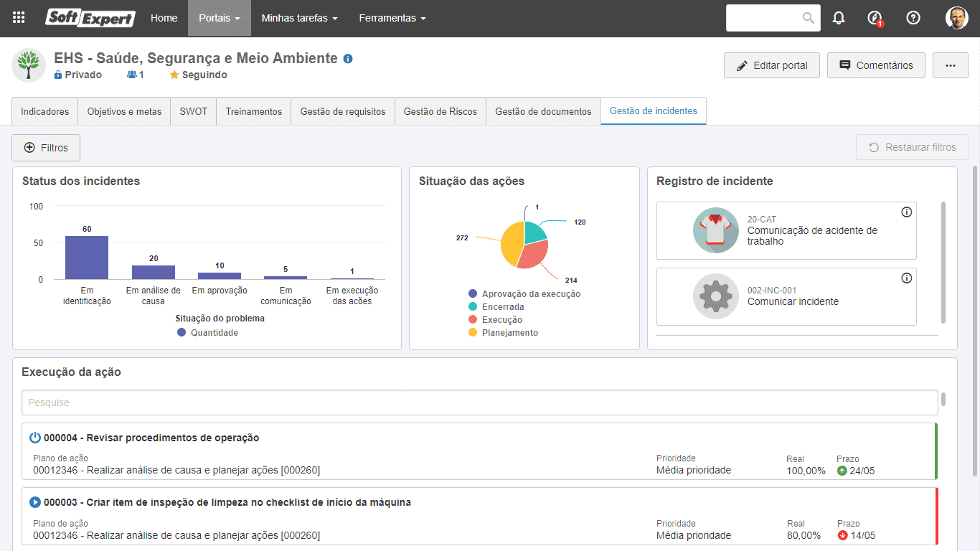
Task: Go to Home in top navigation
Action: click(164, 18)
